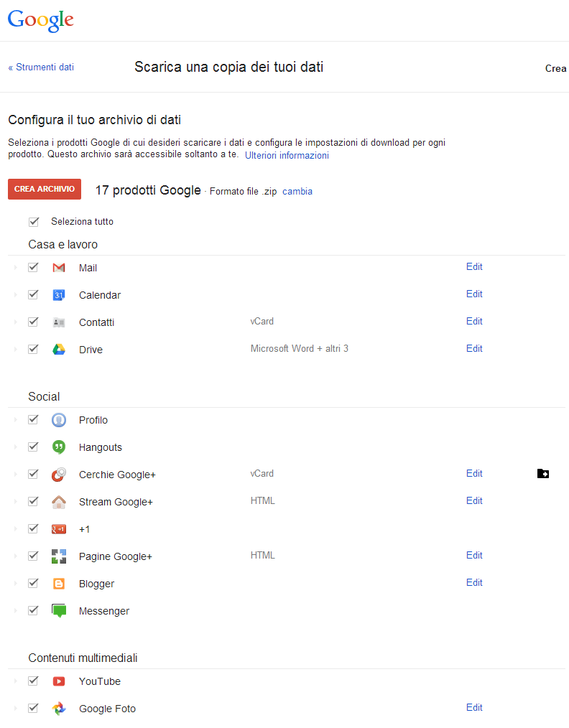The image size is (569, 728).
Task: Click the folder icon beside Cerchie Google+
Action: click(543, 474)
